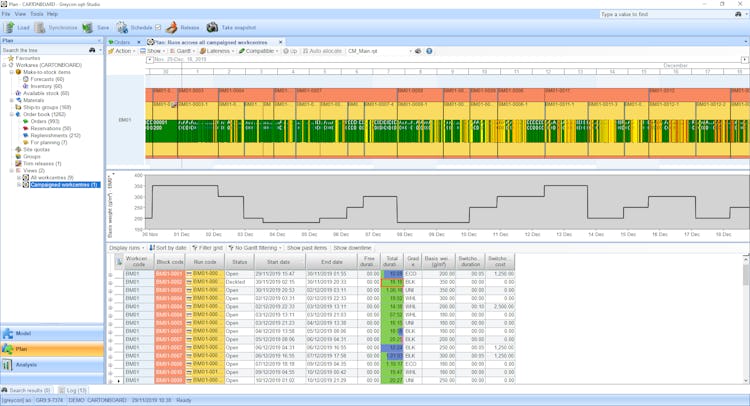The height and width of the screenshot is (406, 750).
Task: Open the Compatible dropdown
Action: point(259,51)
